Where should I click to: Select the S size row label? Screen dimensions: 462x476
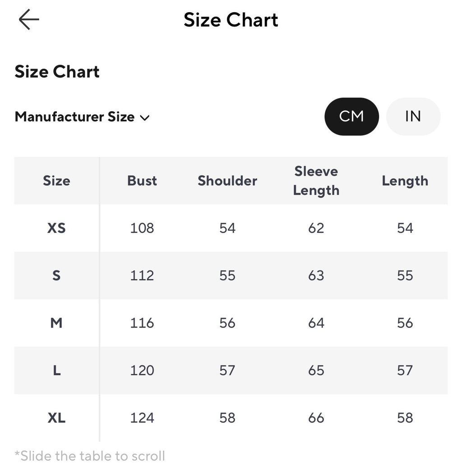[56, 275]
